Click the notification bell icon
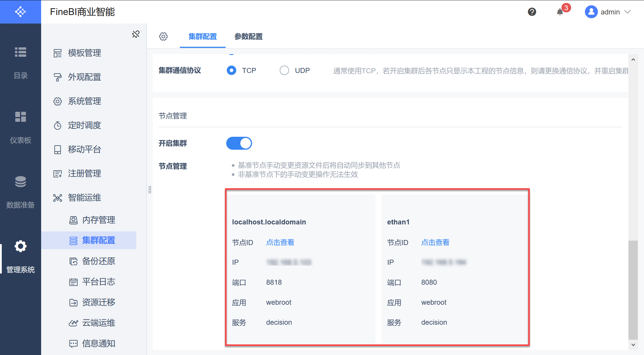 coord(560,12)
